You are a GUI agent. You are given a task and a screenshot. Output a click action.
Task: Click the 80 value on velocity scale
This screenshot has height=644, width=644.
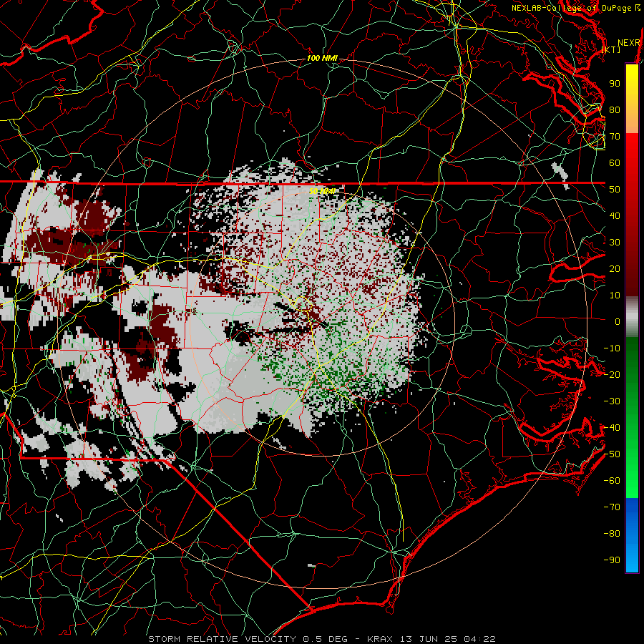615,110
